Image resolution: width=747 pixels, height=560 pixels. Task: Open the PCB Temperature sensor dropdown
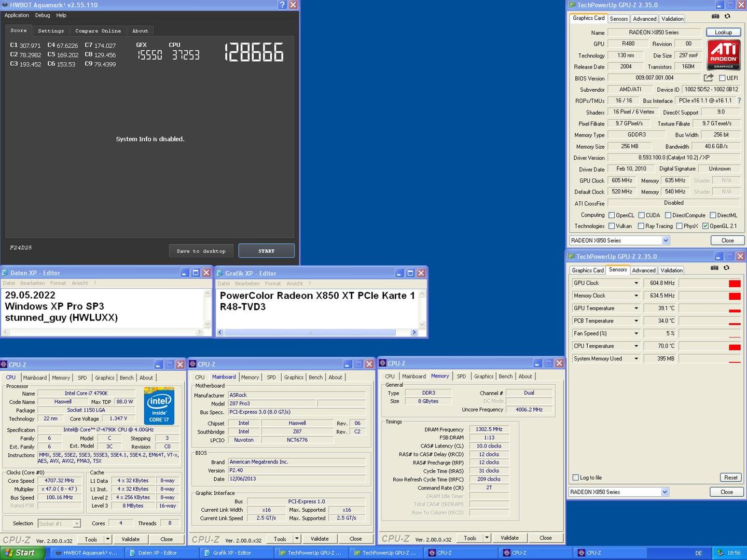(x=636, y=321)
